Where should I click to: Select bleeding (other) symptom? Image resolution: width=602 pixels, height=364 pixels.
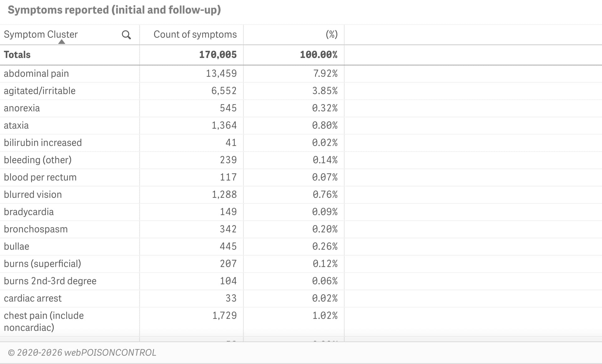pos(38,160)
